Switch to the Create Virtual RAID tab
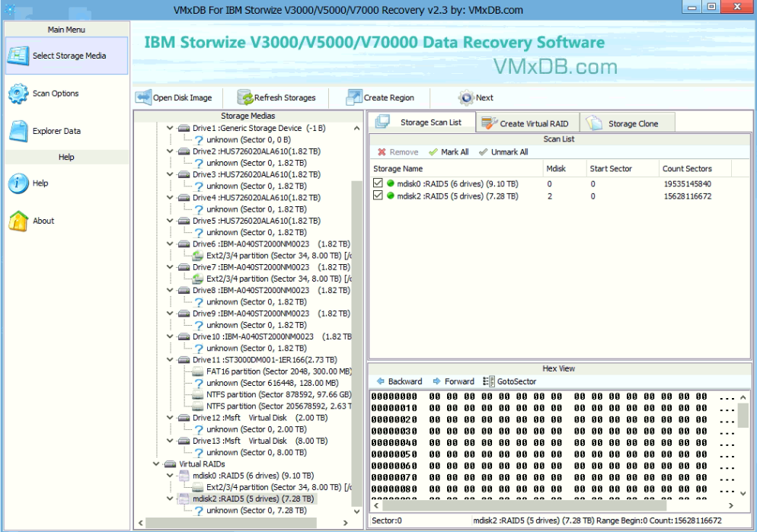The height and width of the screenshot is (532, 757). tap(527, 123)
